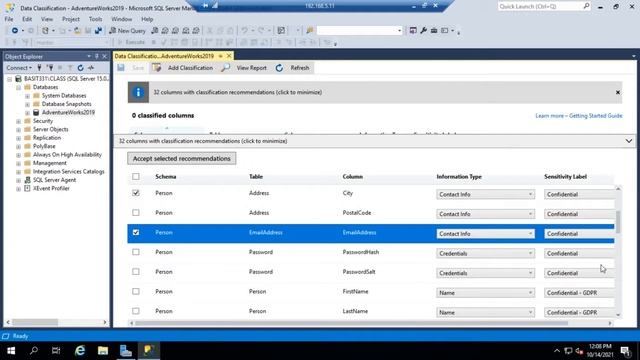Select the Data Classification AdventureWorks2019 tab
This screenshot has width=640, height=360.
pos(164,56)
